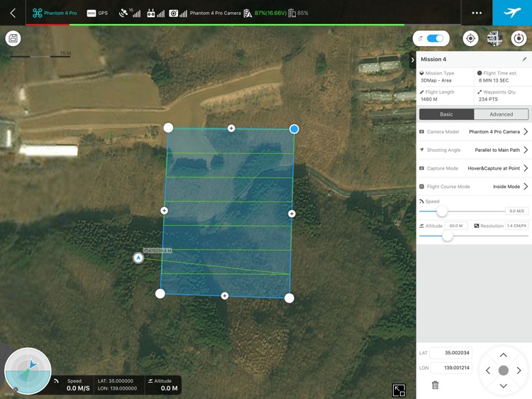Open Shooting Angle selection row
Image resolution: width=532 pixels, height=399 pixels.
pos(474,150)
